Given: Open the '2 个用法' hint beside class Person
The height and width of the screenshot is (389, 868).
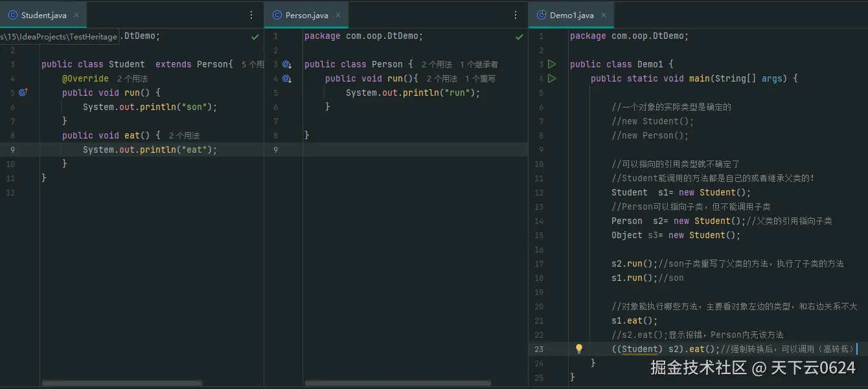Looking at the screenshot, I should (437, 65).
